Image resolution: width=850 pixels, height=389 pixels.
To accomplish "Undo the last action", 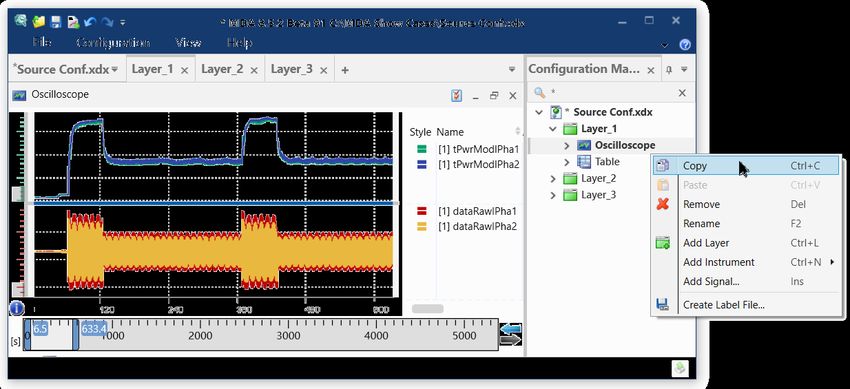I will 90,22.
